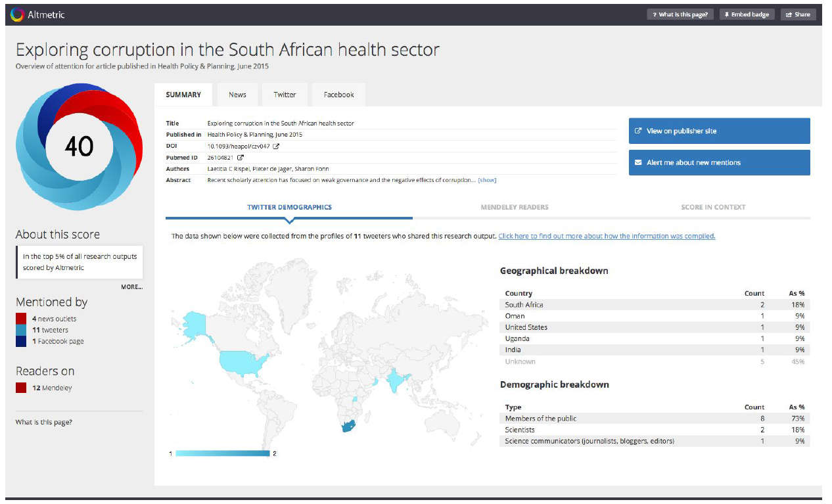Expand score details via MORE... link
Screen dimensions: 832x504
point(131,287)
